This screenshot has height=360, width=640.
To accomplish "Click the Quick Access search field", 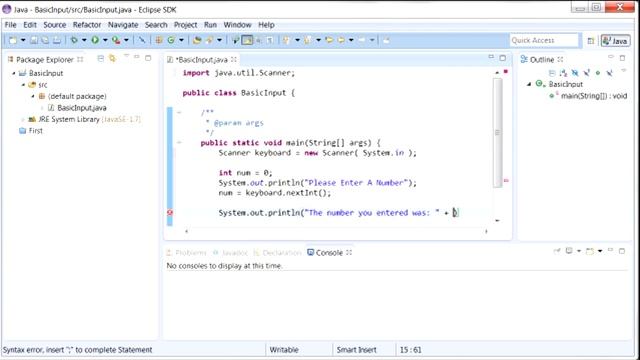I will click(544, 40).
